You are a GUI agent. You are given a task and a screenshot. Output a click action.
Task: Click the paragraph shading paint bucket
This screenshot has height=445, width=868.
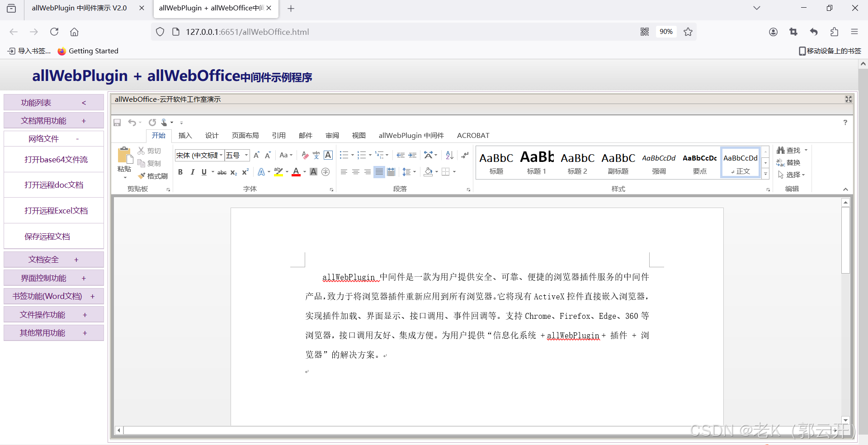click(x=428, y=172)
